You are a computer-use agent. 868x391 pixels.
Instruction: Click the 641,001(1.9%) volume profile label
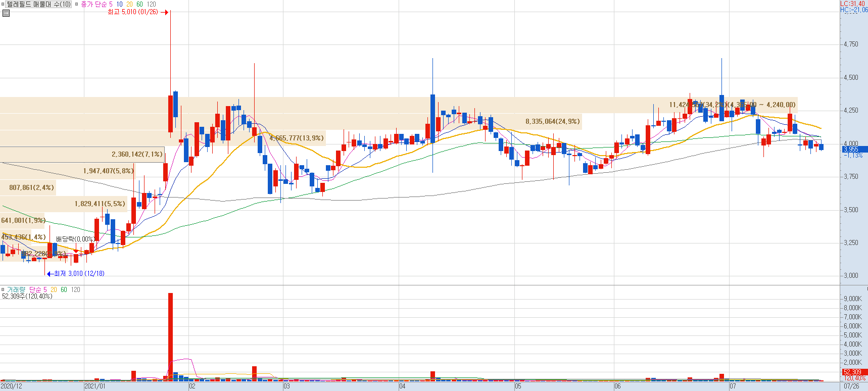pyautogui.click(x=23, y=220)
